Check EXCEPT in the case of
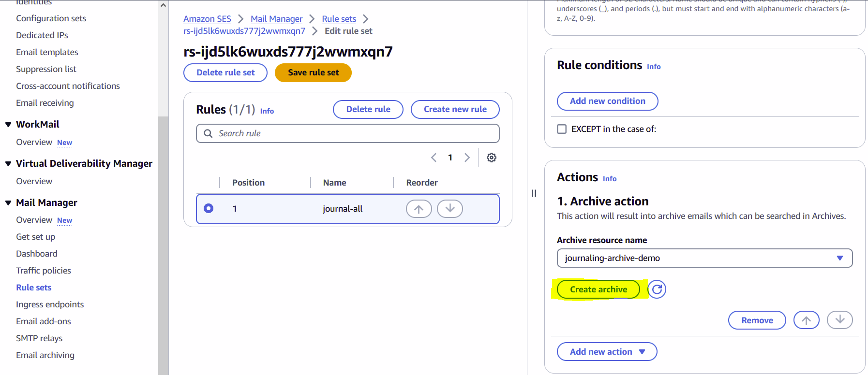 [x=562, y=129]
